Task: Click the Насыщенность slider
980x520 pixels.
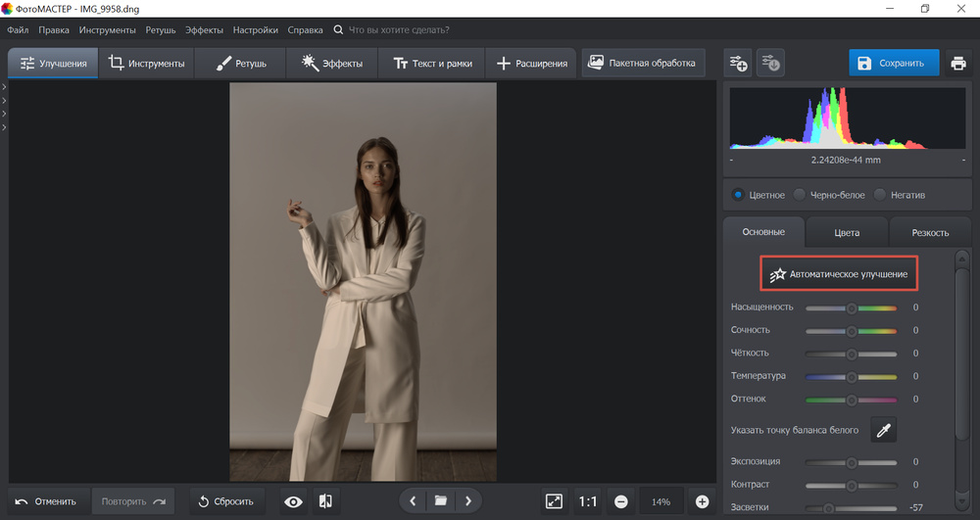Action: coord(851,307)
